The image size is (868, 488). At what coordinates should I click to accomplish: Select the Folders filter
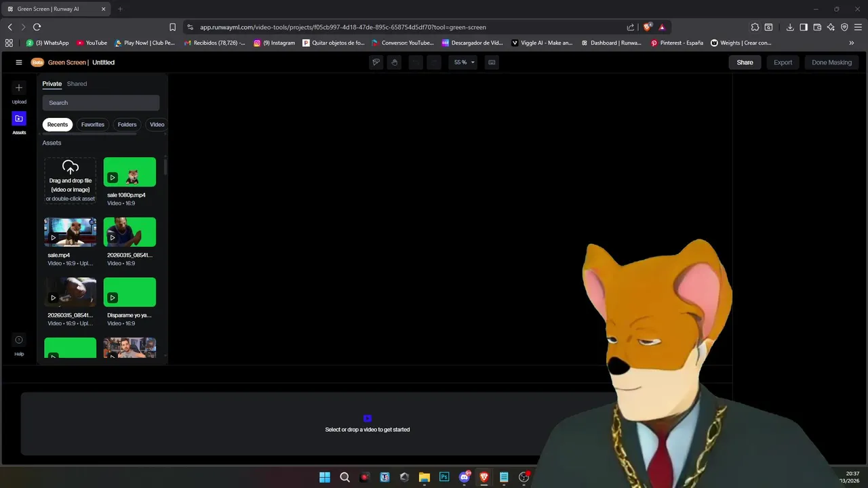127,125
